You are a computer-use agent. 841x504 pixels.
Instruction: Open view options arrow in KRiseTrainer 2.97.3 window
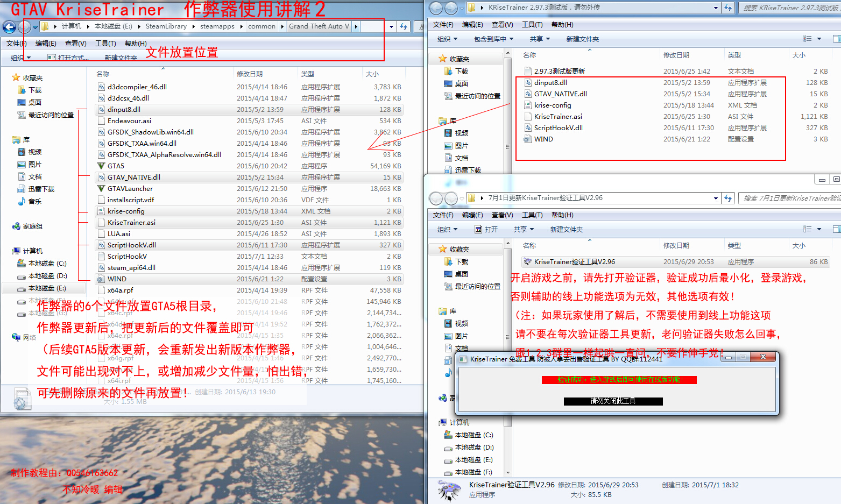tap(819, 39)
